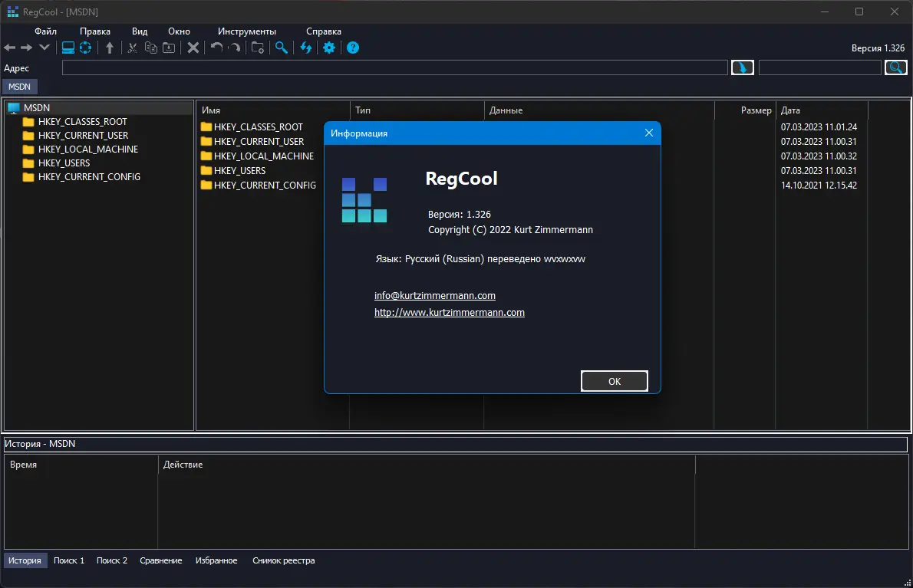Open the history dropdown chevron in toolbar

[x=44, y=48]
